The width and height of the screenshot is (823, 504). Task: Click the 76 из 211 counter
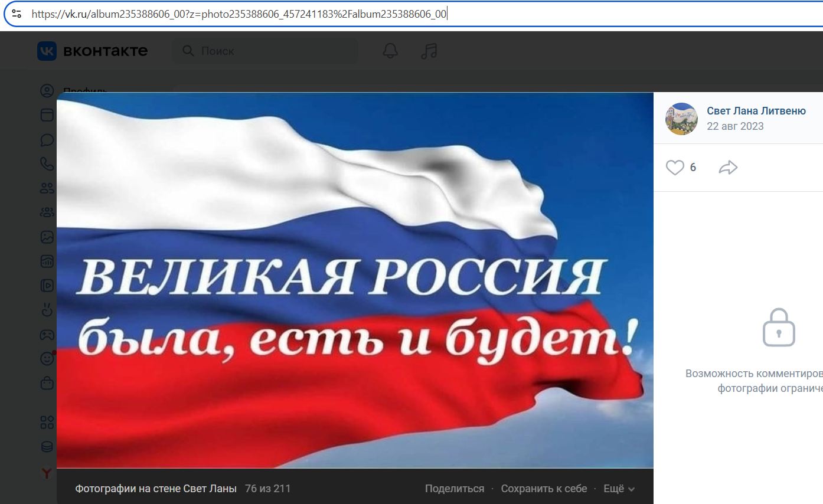pyautogui.click(x=267, y=489)
